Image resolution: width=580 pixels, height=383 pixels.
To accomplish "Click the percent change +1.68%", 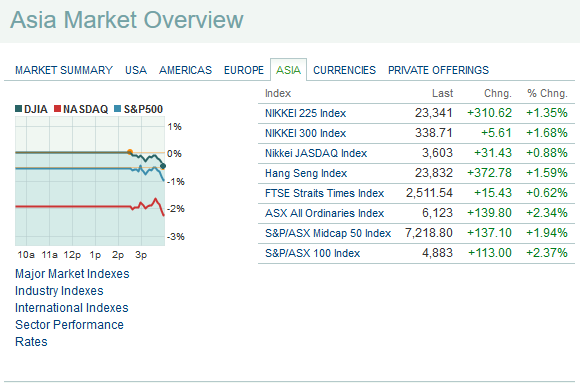I will [547, 133].
